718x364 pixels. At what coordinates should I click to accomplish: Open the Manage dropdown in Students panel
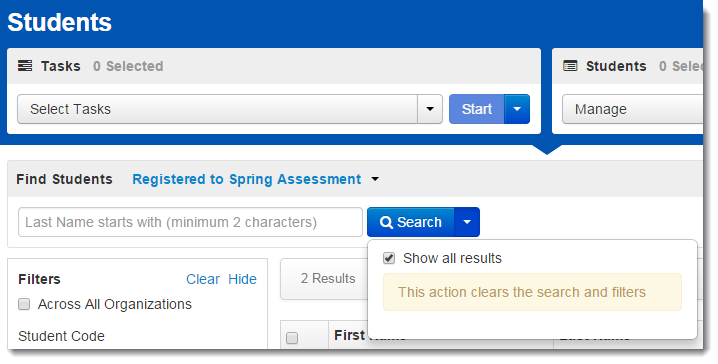[632, 109]
